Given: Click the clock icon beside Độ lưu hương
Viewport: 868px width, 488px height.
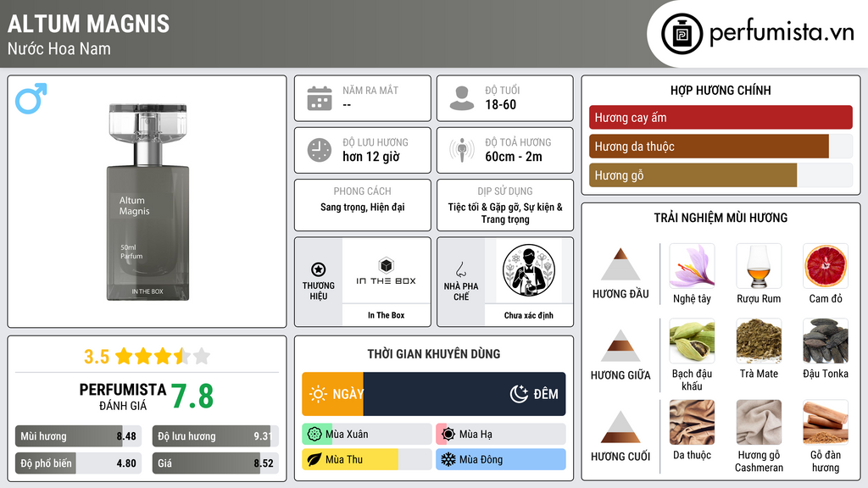Looking at the screenshot, I should pos(320,150).
